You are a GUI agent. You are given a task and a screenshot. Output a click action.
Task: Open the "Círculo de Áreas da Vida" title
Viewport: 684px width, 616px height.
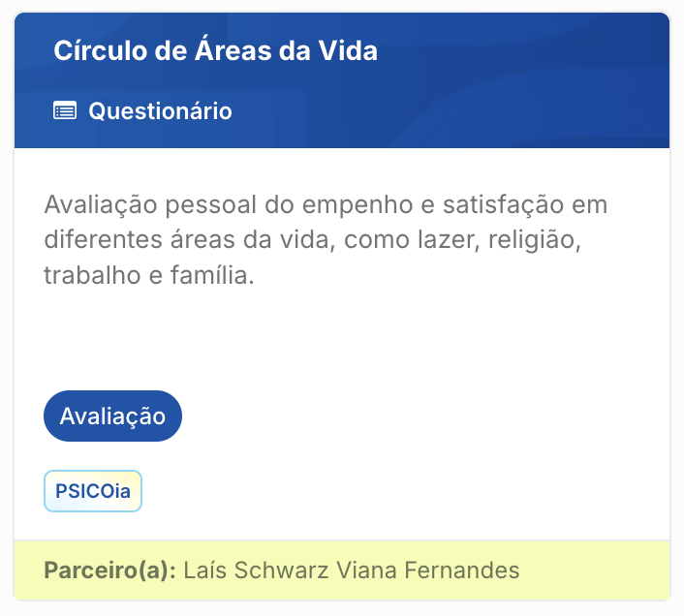[x=215, y=50]
